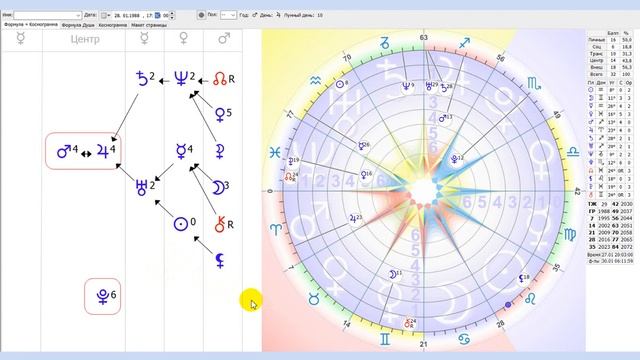
Task: Click Taurus sign on the chart wheel
Action: click(314, 299)
